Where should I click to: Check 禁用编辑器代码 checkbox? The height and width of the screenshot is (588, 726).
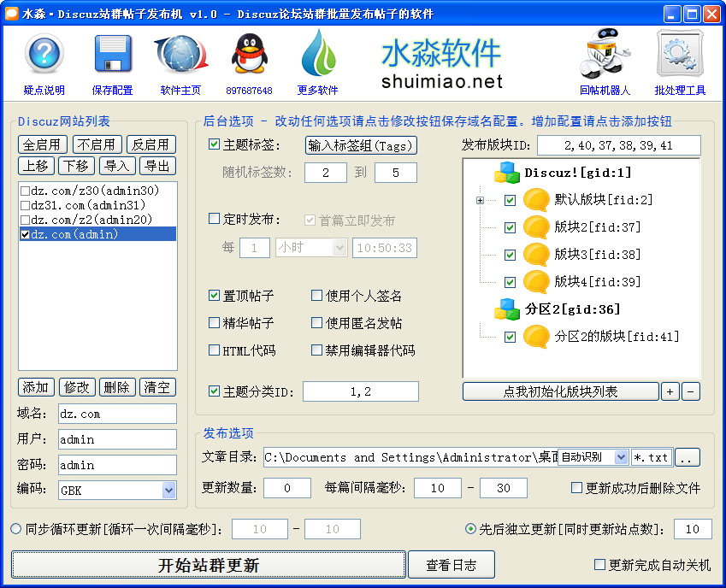click(316, 350)
